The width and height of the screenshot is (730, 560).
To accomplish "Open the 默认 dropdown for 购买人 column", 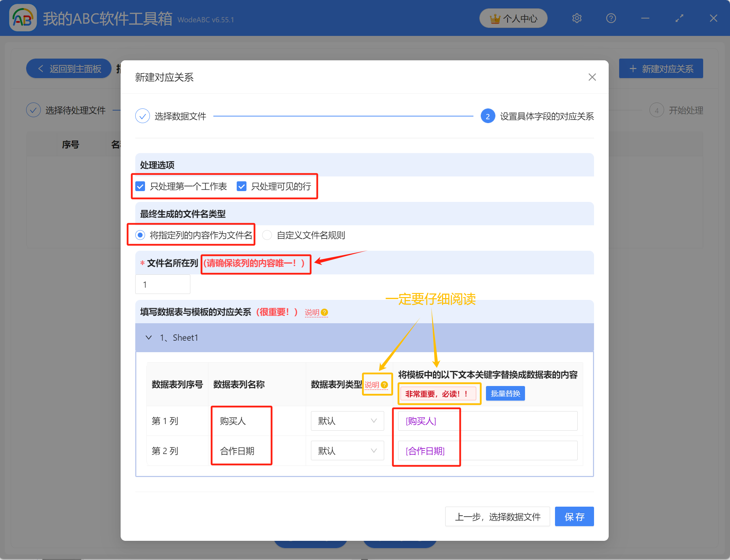I will [x=347, y=421].
